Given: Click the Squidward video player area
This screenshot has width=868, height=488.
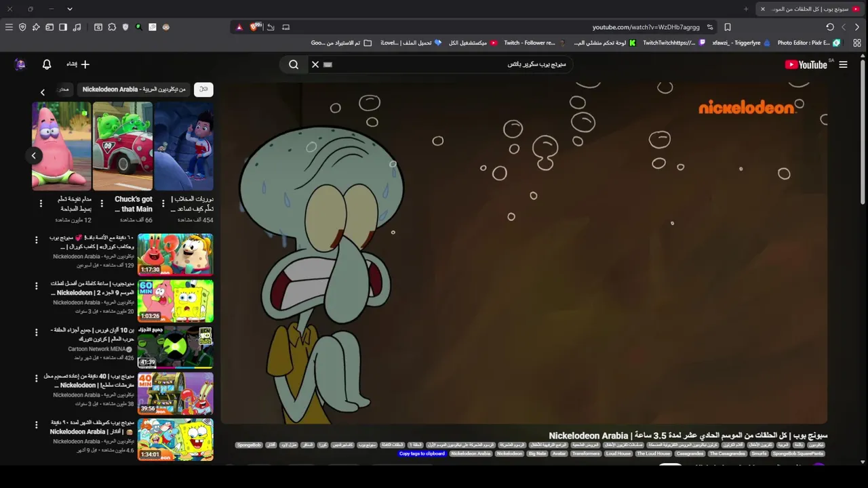Looking at the screenshot, I should point(524,252).
